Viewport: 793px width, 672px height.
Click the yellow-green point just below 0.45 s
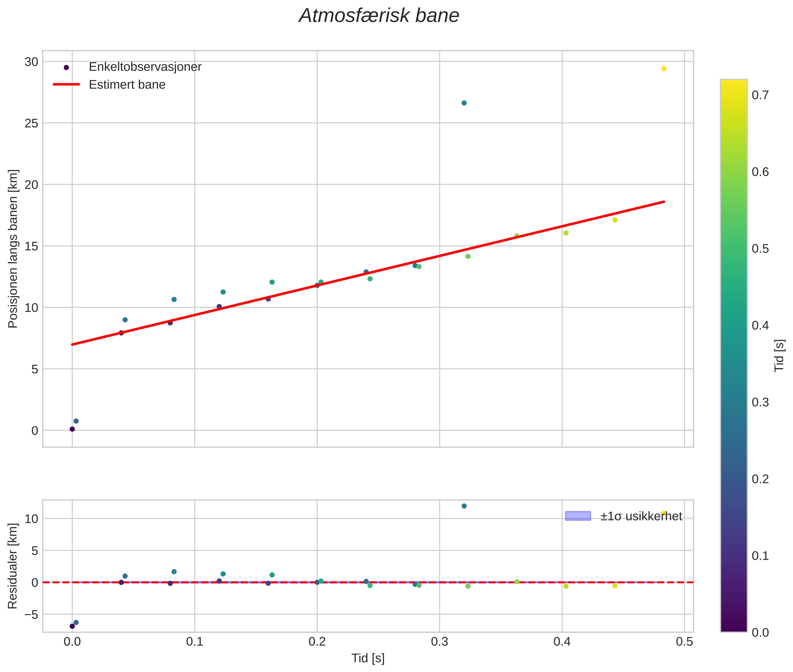(615, 220)
